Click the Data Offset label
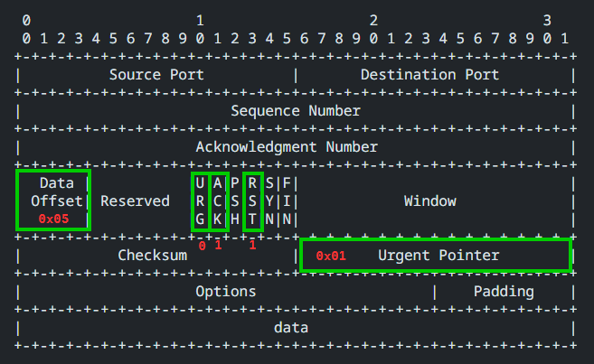Screen dimensions: 594x364 pyautogui.click(x=53, y=191)
